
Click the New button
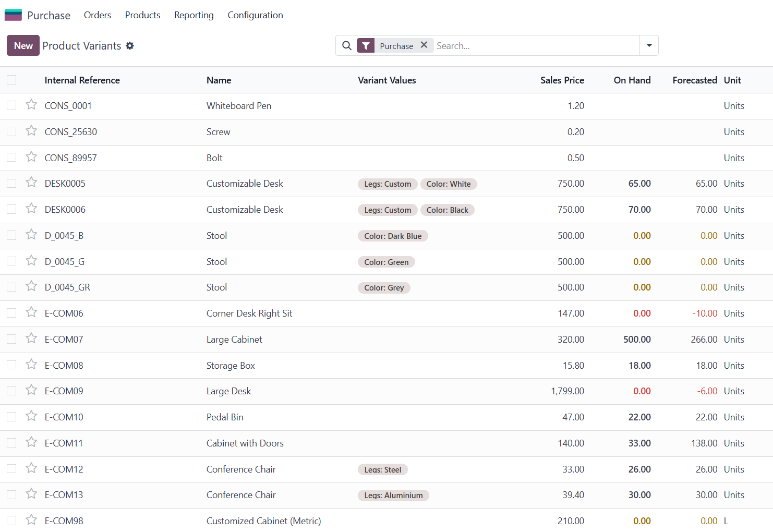(x=23, y=45)
